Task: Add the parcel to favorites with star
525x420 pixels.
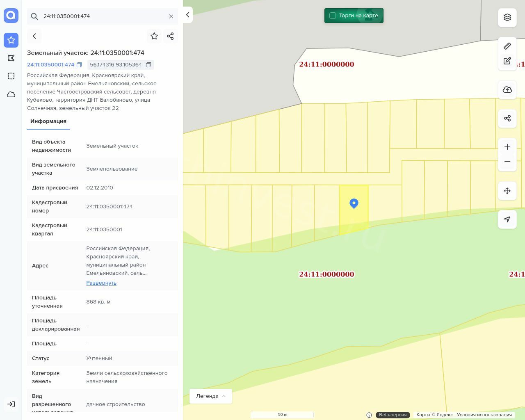Action: [154, 36]
